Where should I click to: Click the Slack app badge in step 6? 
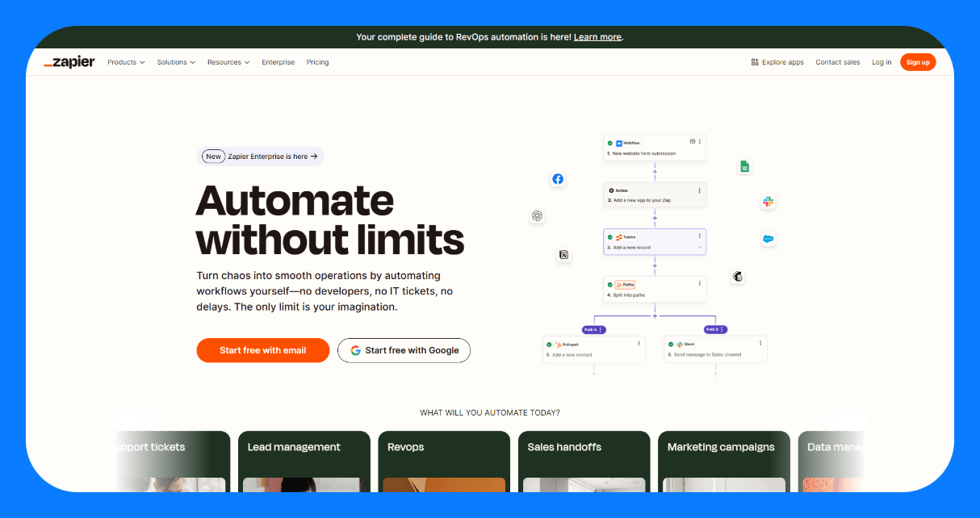(686, 345)
